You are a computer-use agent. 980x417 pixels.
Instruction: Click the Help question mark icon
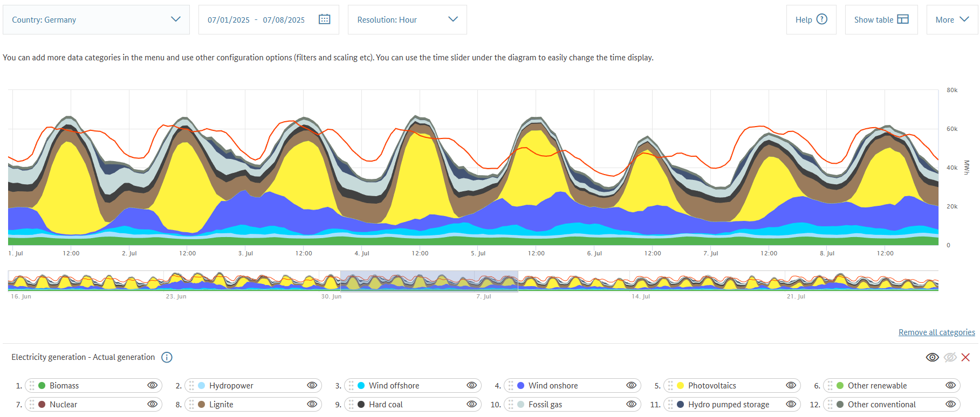(821, 19)
